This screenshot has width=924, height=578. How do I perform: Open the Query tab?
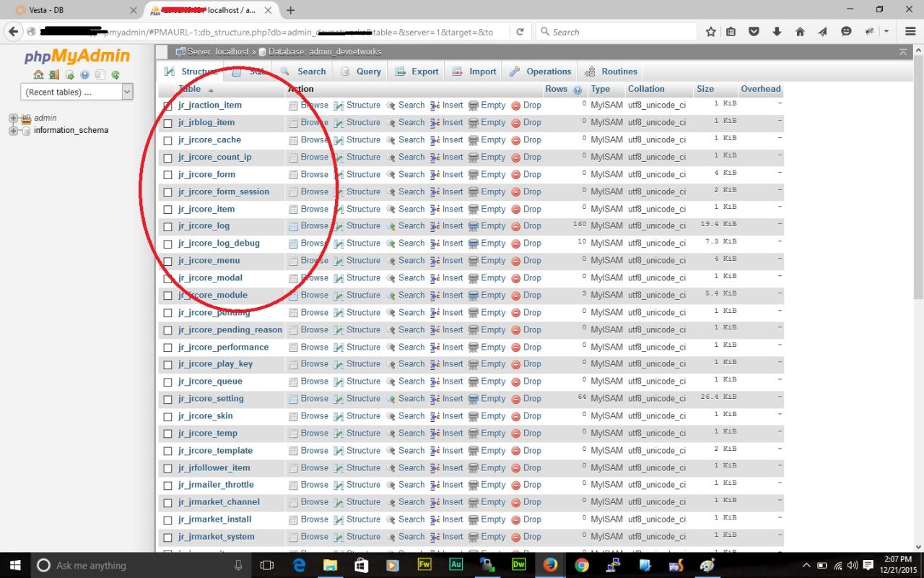(x=361, y=72)
